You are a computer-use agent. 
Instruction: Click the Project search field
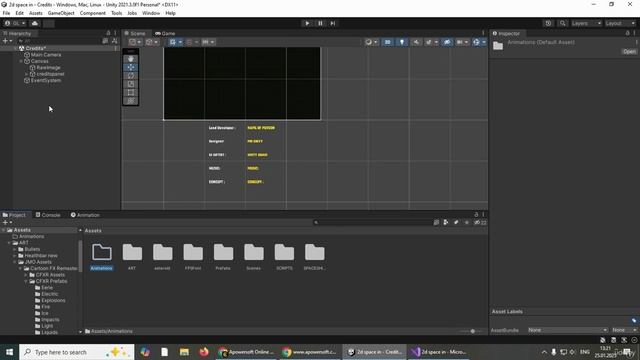click(372, 222)
